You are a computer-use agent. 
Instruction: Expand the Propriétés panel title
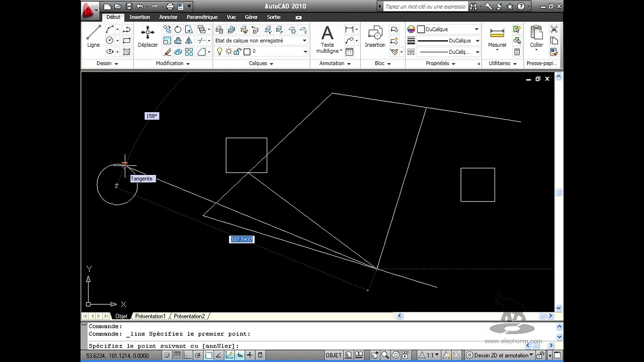[x=440, y=63]
